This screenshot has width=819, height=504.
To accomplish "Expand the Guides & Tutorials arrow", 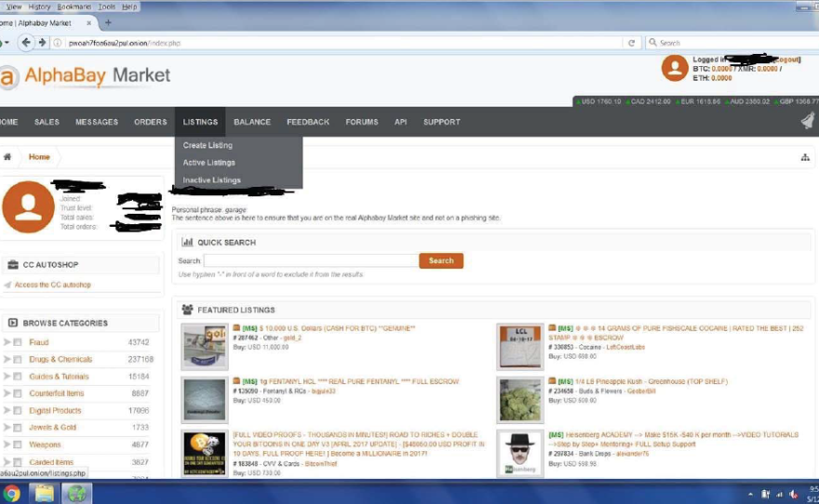I will tap(7, 377).
